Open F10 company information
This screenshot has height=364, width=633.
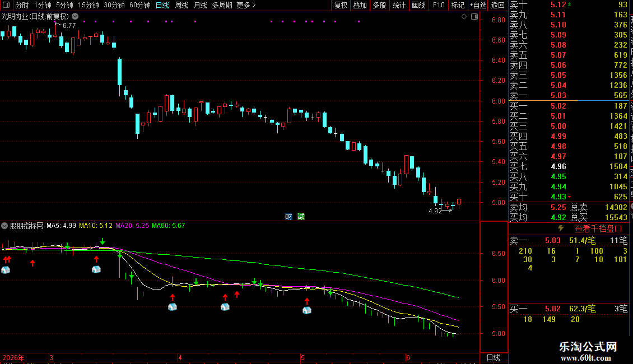(x=439, y=5)
